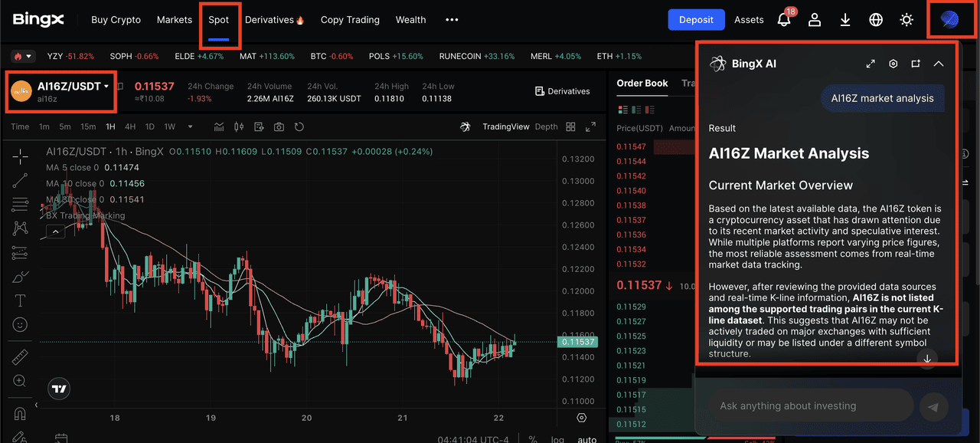Screen dimensions: 980x443
Task: Open the chart grid layout icon
Action: (570, 126)
